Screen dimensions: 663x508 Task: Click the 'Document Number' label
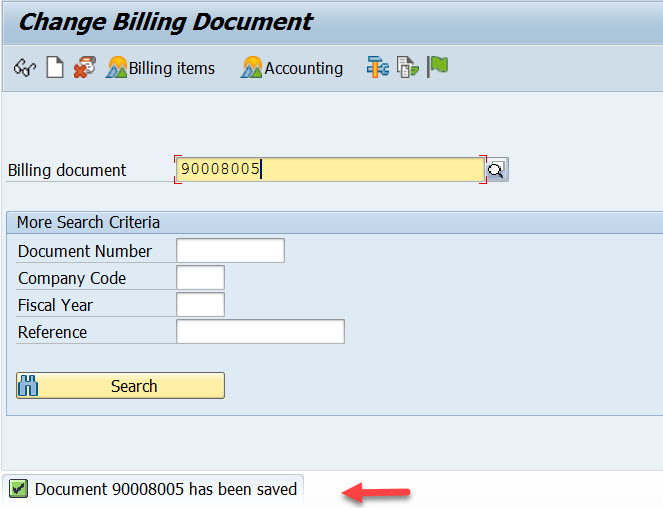pyautogui.click(x=85, y=251)
